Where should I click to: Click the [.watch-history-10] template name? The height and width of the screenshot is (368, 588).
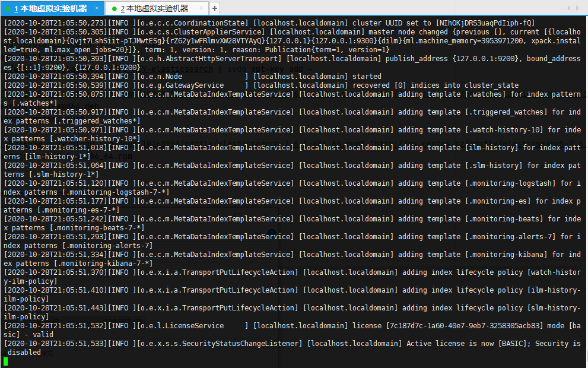(504, 130)
